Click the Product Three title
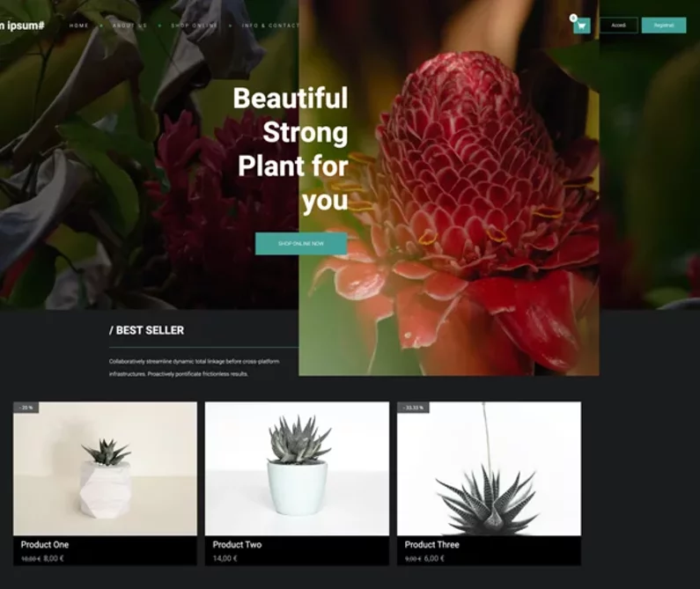Image resolution: width=700 pixels, height=589 pixels. click(x=431, y=544)
